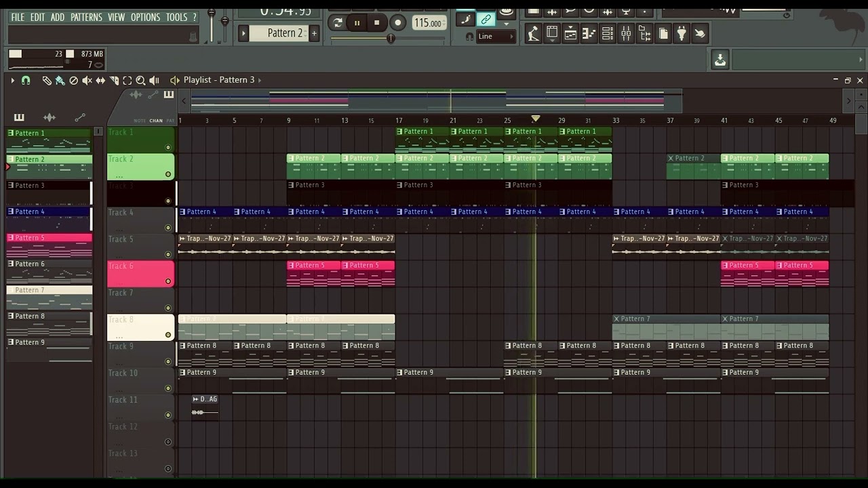Click the download tray icon beside hint bar

click(720, 60)
